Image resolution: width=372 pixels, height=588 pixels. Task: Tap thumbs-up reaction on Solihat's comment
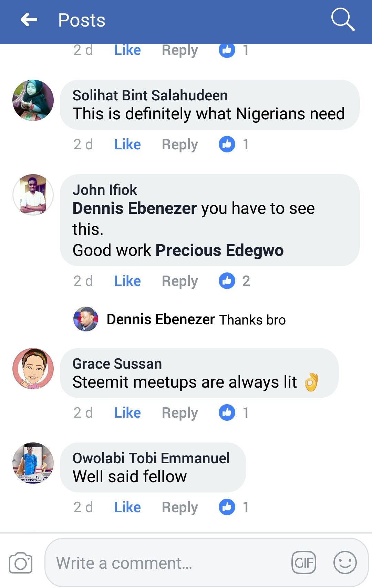pos(227,144)
